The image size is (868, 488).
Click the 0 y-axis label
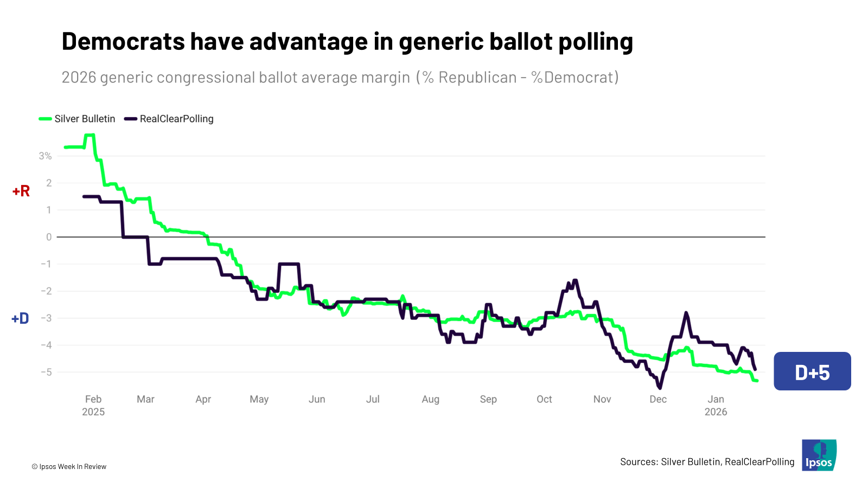pyautogui.click(x=49, y=237)
